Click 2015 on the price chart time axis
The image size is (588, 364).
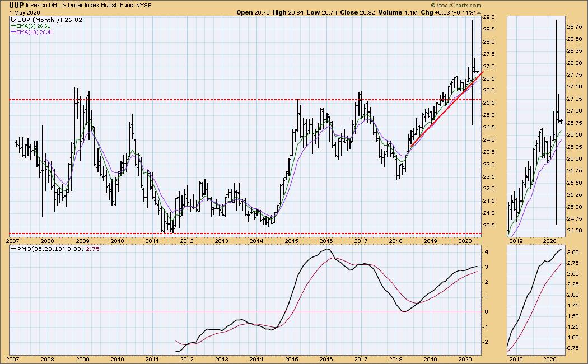pyautogui.click(x=291, y=241)
